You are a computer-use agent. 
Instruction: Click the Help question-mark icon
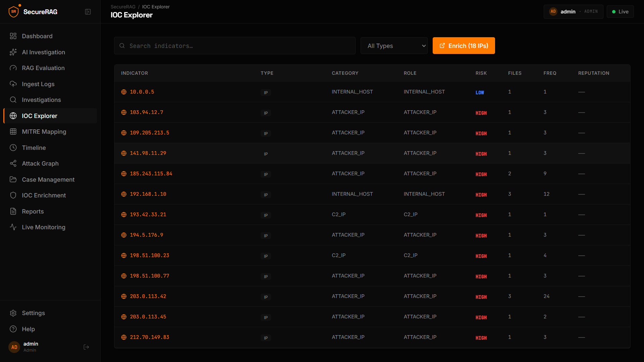coord(13,329)
